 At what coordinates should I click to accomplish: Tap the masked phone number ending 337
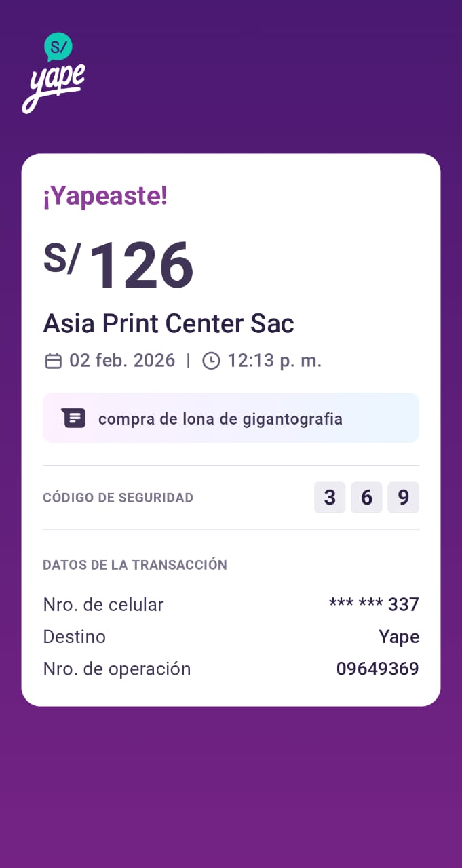pos(373,604)
